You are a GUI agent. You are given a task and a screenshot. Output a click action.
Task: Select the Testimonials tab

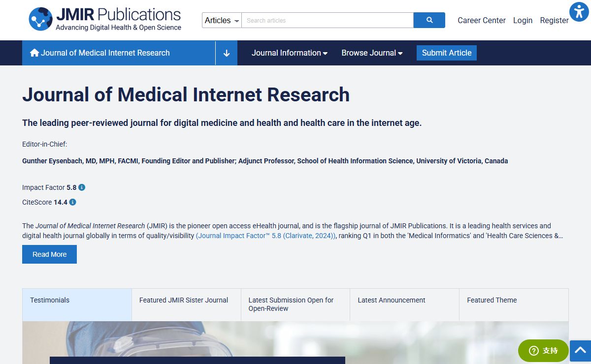click(x=77, y=304)
